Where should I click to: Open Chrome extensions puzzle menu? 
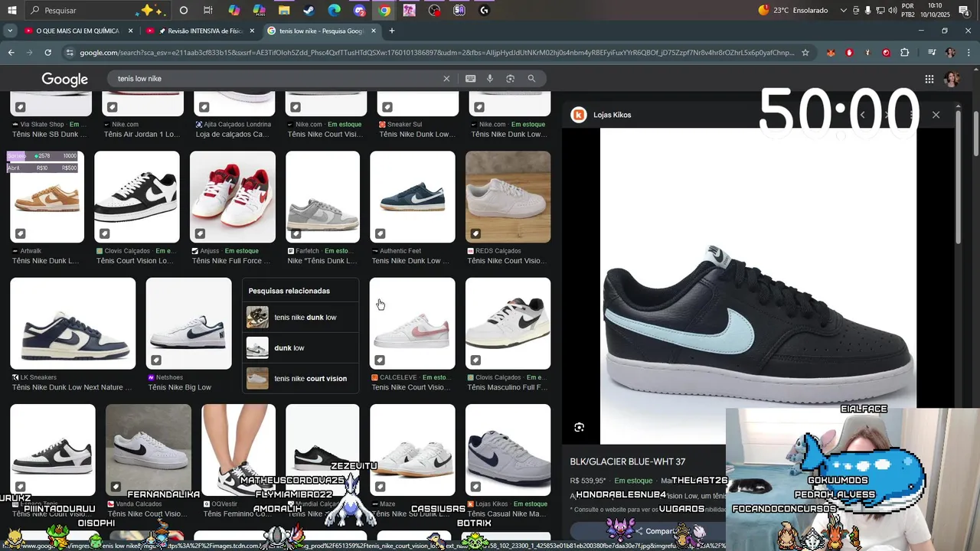[x=905, y=53]
